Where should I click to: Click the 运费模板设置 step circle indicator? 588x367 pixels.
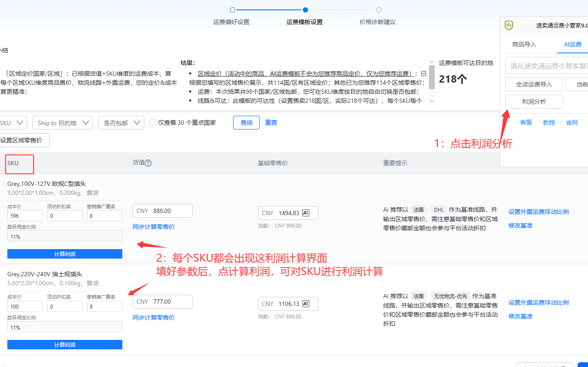305,10
